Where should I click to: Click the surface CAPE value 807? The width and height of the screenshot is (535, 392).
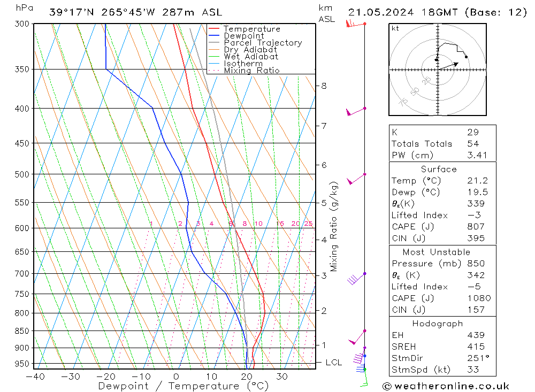(x=476, y=227)
